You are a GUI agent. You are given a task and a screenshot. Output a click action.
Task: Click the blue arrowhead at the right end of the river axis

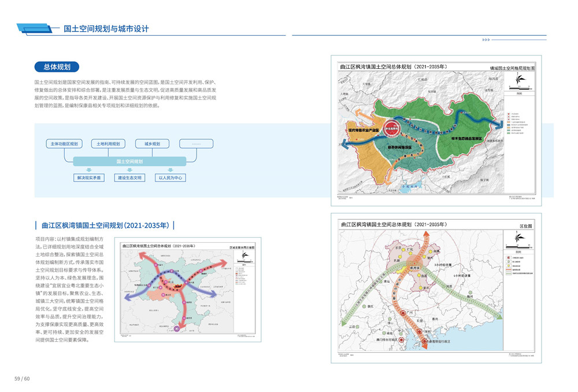[x=499, y=124]
